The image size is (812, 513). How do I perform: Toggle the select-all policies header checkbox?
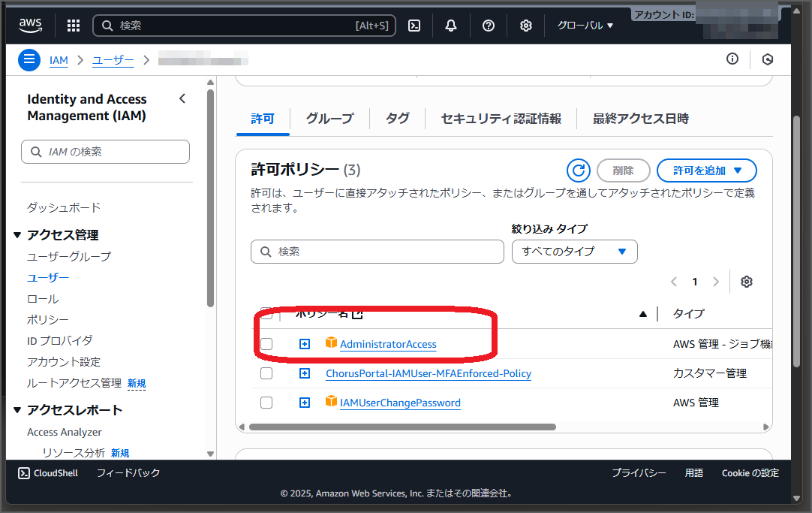(266, 313)
